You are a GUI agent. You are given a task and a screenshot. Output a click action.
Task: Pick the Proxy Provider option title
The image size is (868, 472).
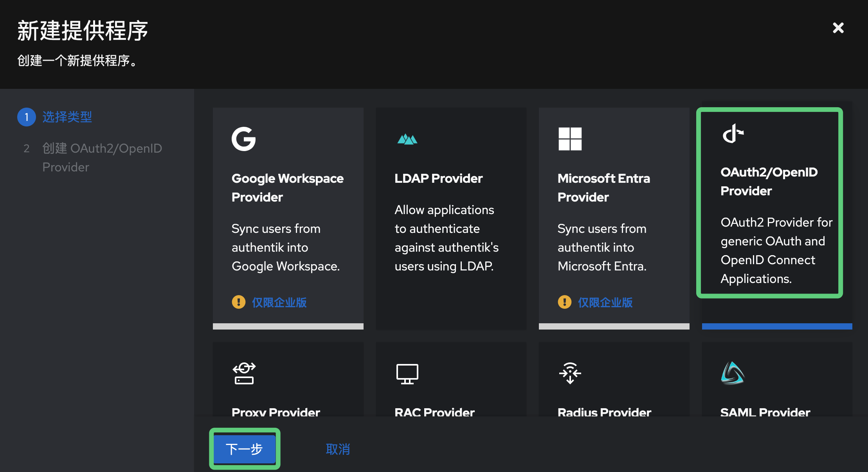(x=276, y=412)
